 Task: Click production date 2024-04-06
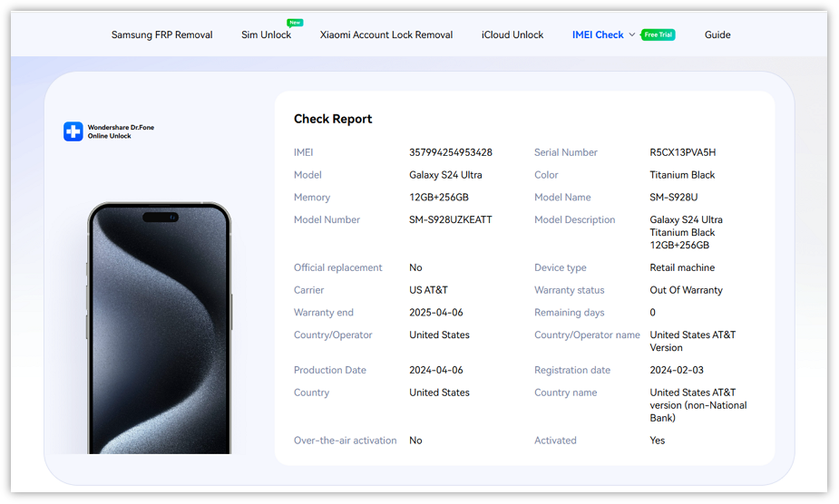click(436, 370)
